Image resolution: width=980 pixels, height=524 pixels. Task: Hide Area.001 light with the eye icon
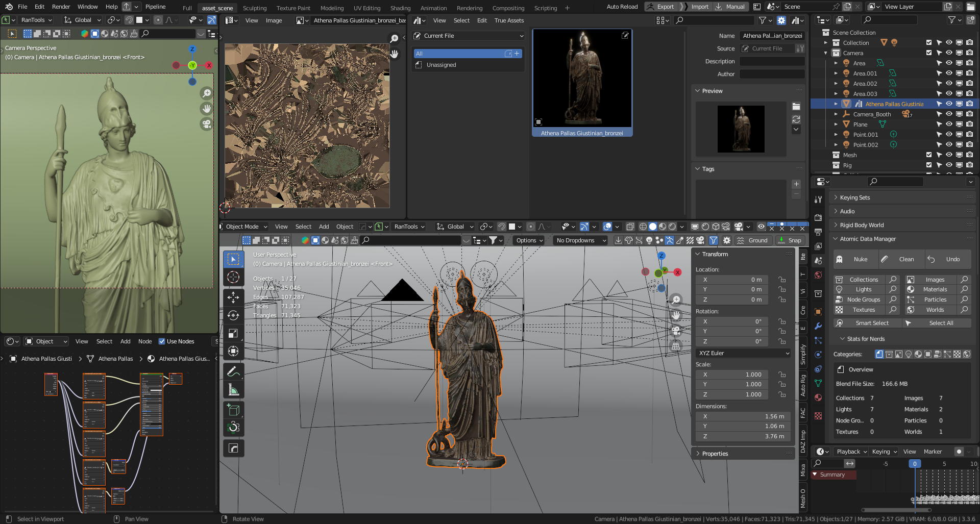click(x=949, y=73)
